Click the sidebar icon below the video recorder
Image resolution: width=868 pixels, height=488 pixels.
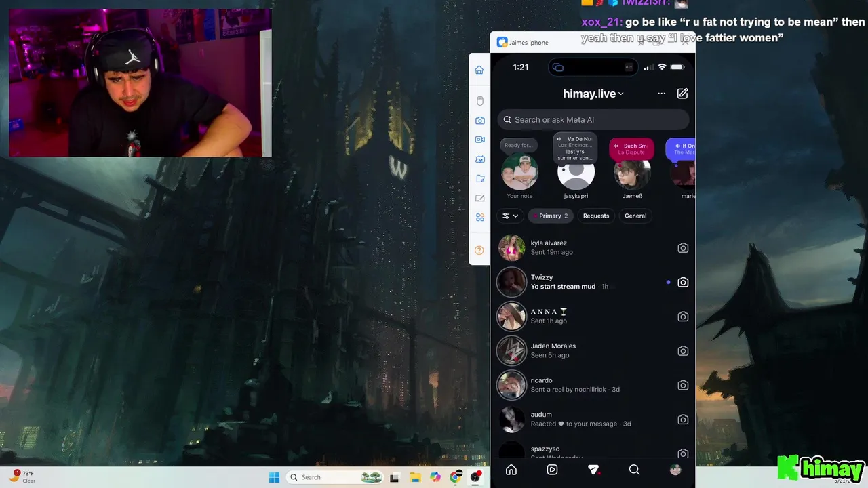point(479,159)
